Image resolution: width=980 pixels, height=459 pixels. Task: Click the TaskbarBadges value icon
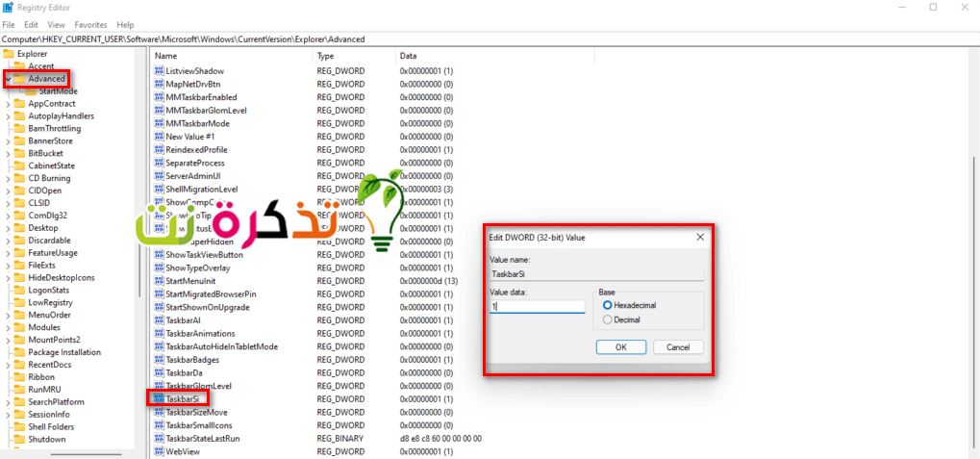click(x=159, y=360)
